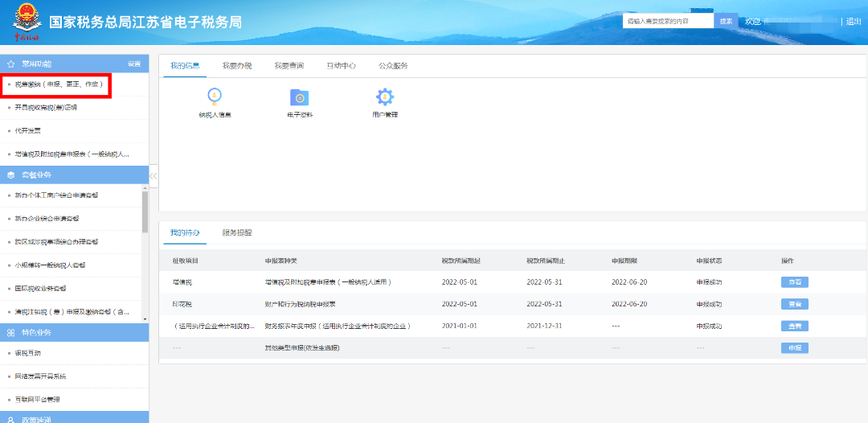
Task: Click the 申报期限 column header
Action: click(x=624, y=261)
